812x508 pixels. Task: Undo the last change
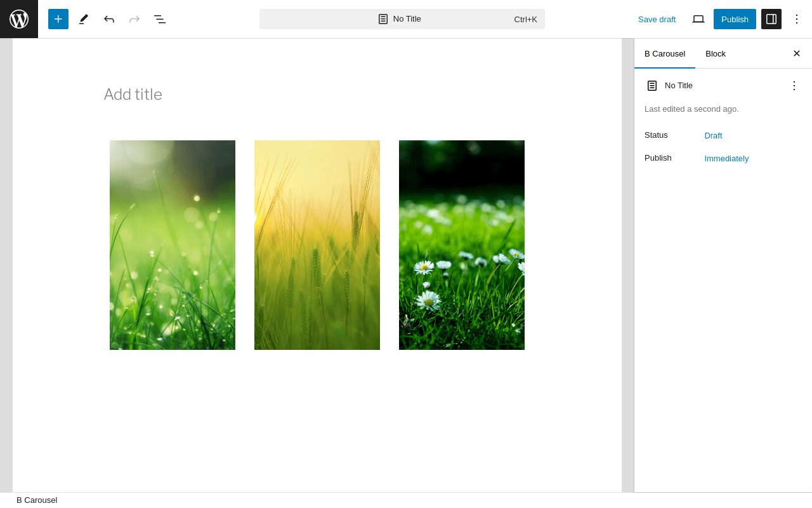pos(109,19)
